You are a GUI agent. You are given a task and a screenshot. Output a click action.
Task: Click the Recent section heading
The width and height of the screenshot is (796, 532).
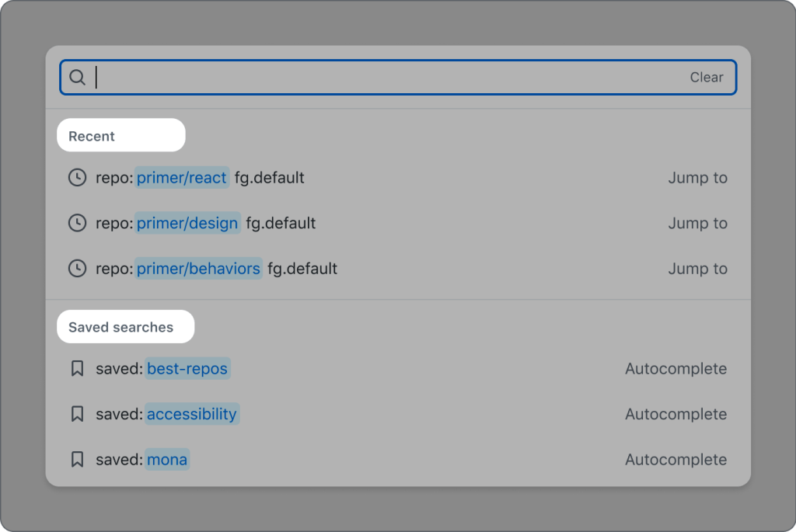tap(92, 137)
